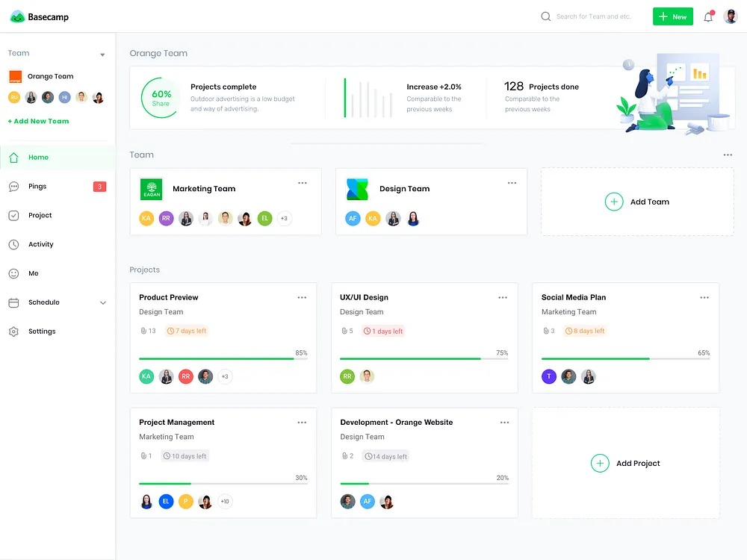Click the Pings chat bubble icon
Screen dimensions: 747x560
[13, 187]
